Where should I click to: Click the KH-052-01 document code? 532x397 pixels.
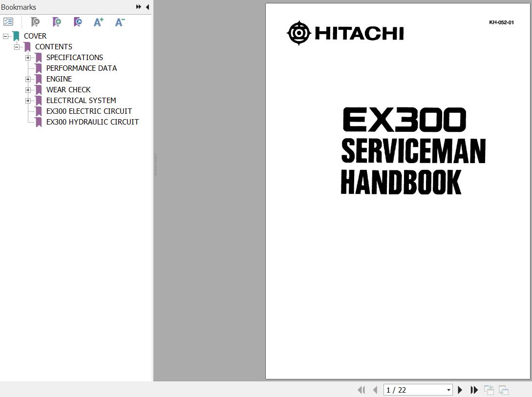pyautogui.click(x=501, y=22)
